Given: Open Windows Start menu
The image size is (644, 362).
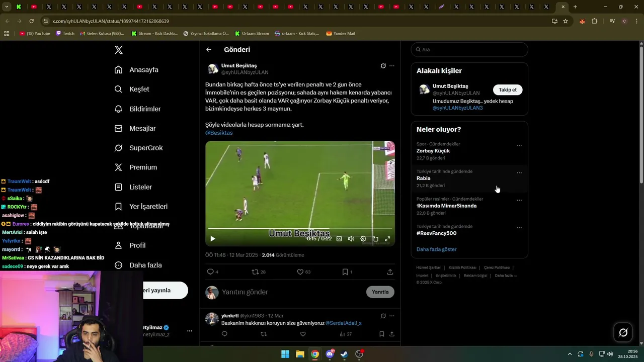Looking at the screenshot, I should pyautogui.click(x=285, y=354).
